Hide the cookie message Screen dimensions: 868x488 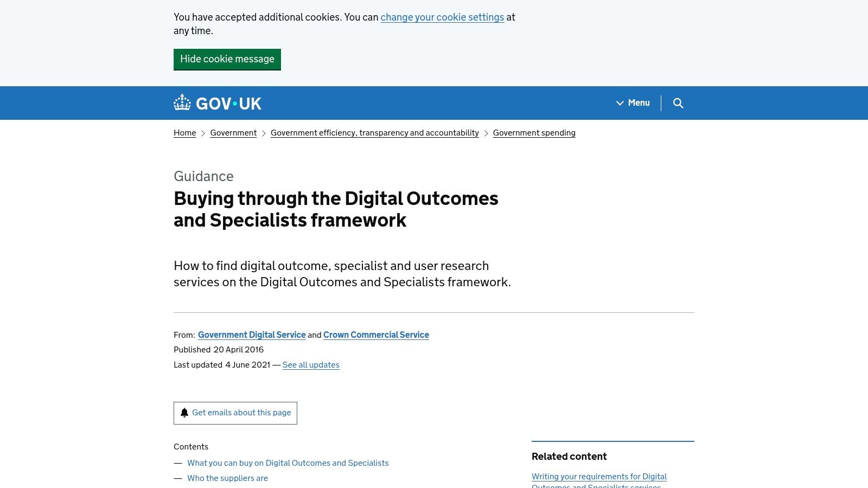tap(227, 59)
